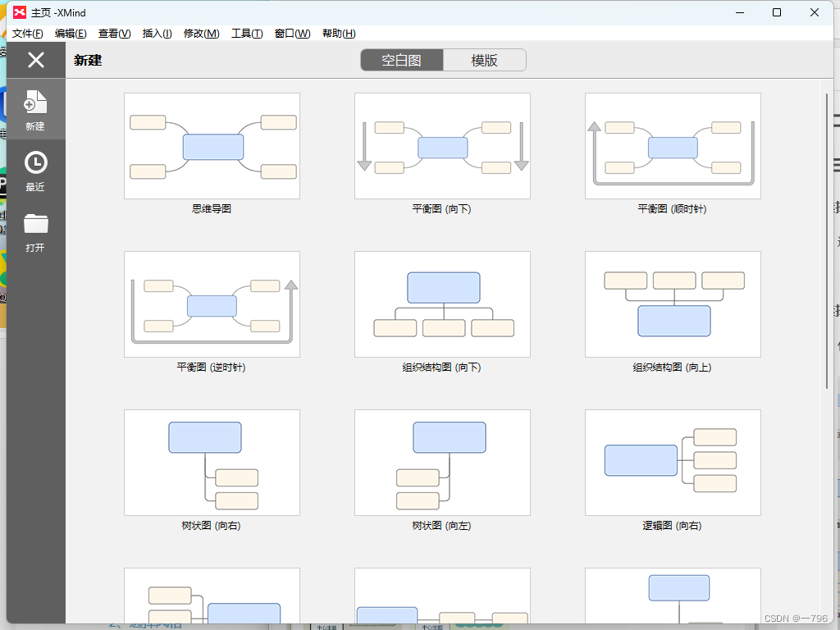Minimize the XMind window

pyautogui.click(x=740, y=12)
